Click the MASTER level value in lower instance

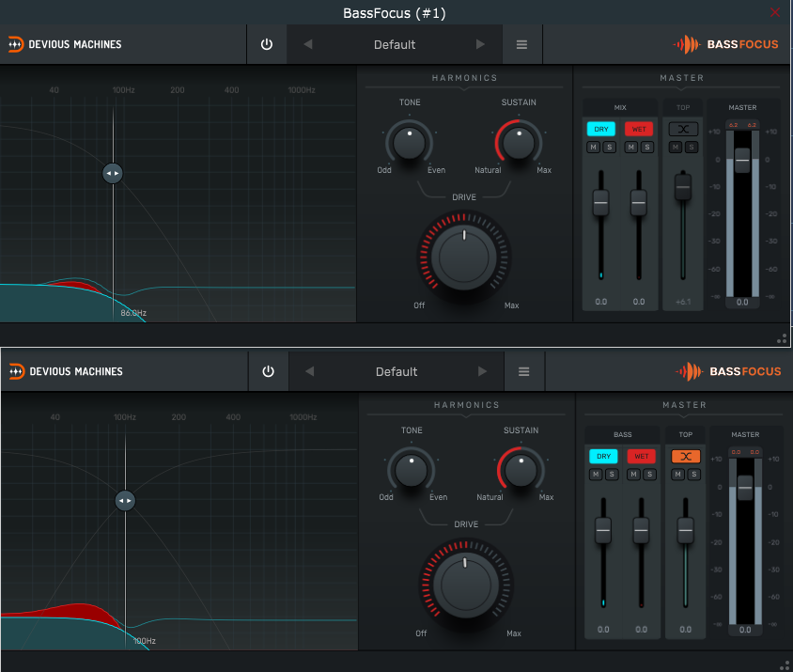(745, 630)
